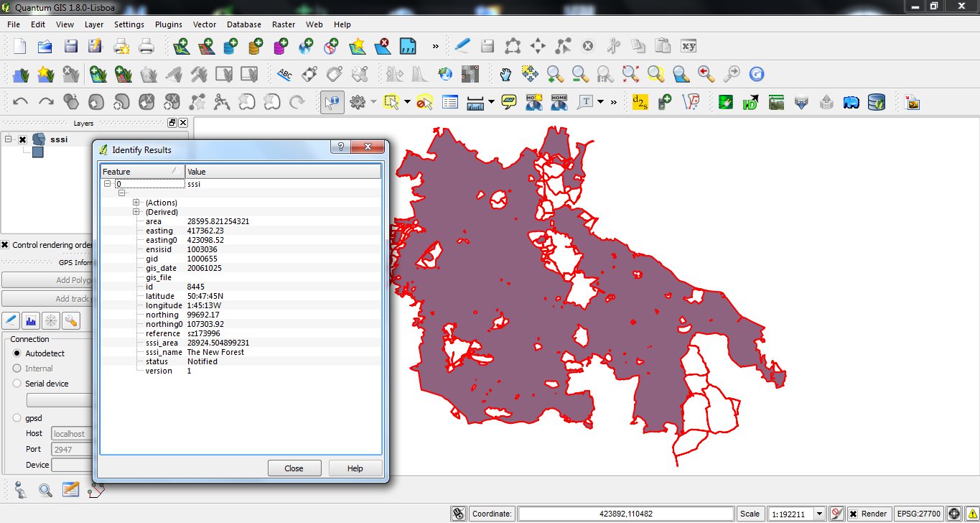Click the Add WMS Layer globe icon

coord(307,47)
